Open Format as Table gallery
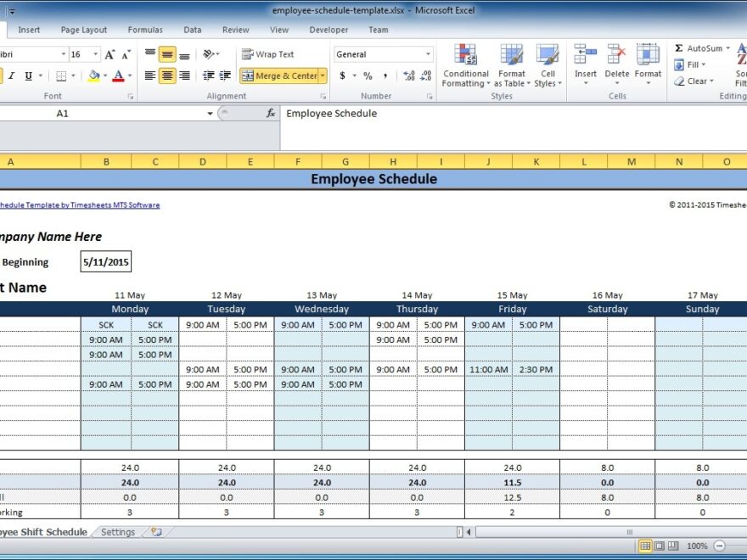 pyautogui.click(x=512, y=56)
